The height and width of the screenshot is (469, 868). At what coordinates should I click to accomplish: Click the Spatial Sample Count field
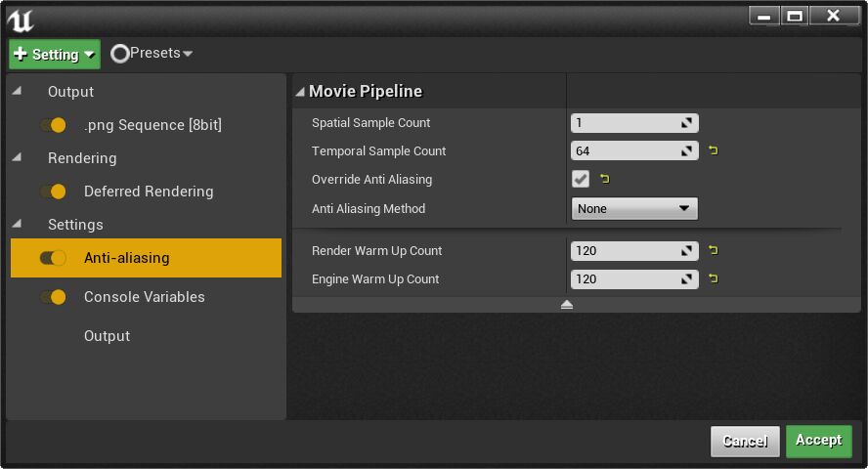click(x=634, y=123)
